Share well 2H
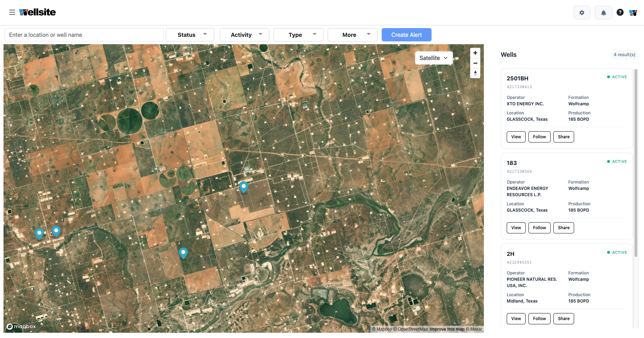Image resolution: width=644 pixels, height=338 pixels. [564, 319]
